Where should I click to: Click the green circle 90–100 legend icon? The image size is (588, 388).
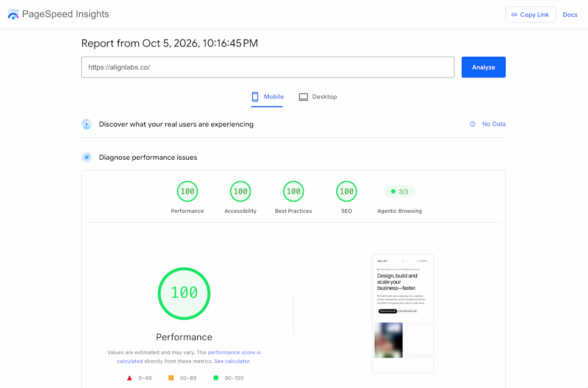coord(216,378)
